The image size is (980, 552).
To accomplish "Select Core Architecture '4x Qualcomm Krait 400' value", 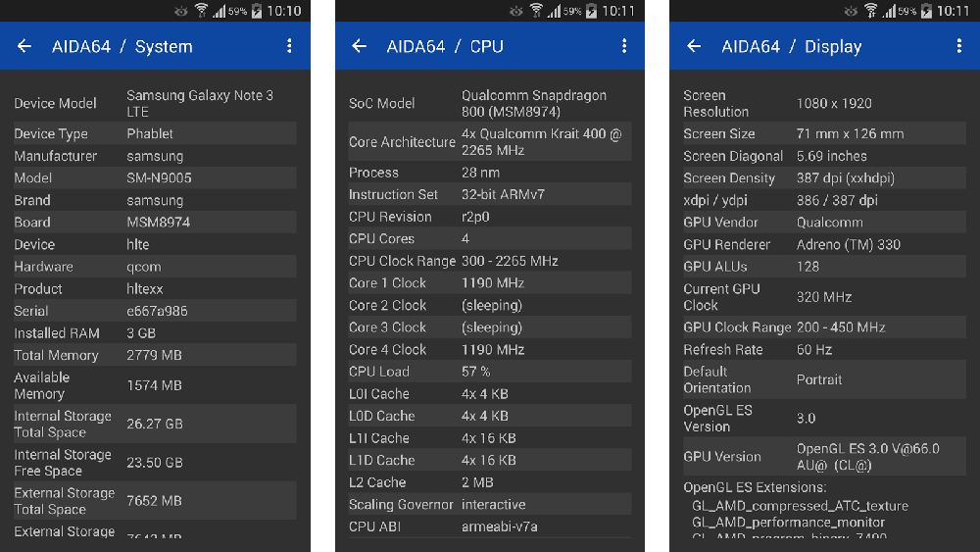I will (541, 142).
